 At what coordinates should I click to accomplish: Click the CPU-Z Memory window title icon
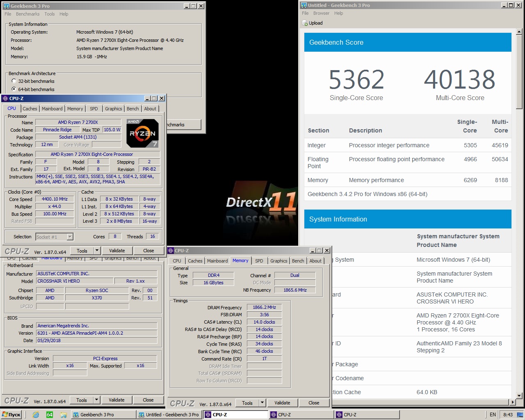[x=171, y=251]
